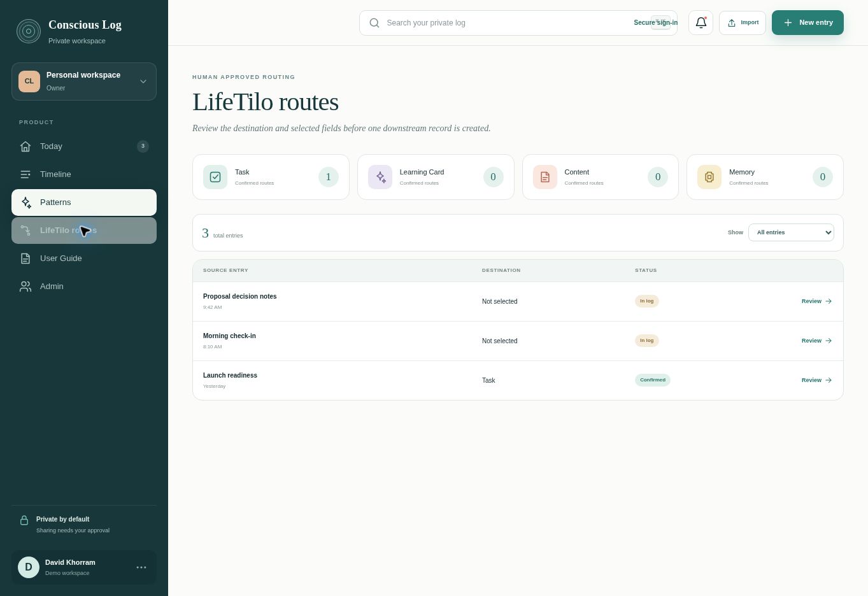Select LifeTilo routes in the sidebar

tap(84, 231)
